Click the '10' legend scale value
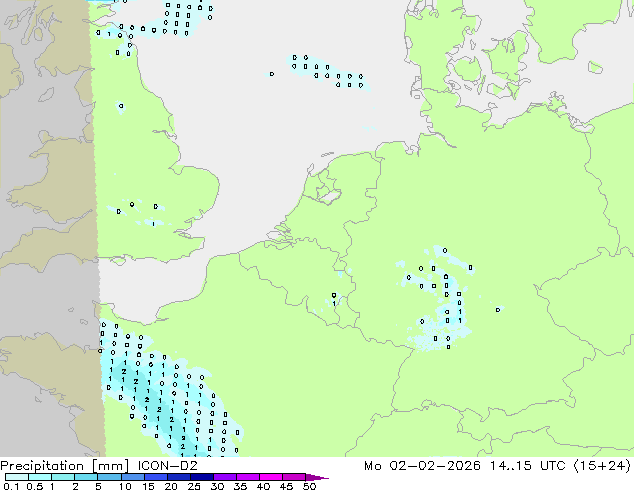The height and width of the screenshot is (490, 634). pos(125,486)
